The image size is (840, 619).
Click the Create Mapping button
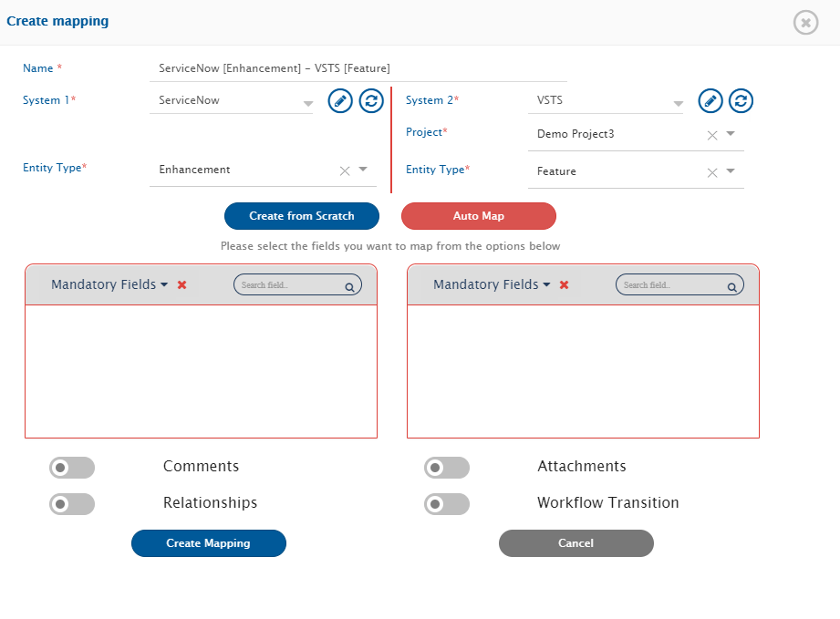(x=208, y=543)
